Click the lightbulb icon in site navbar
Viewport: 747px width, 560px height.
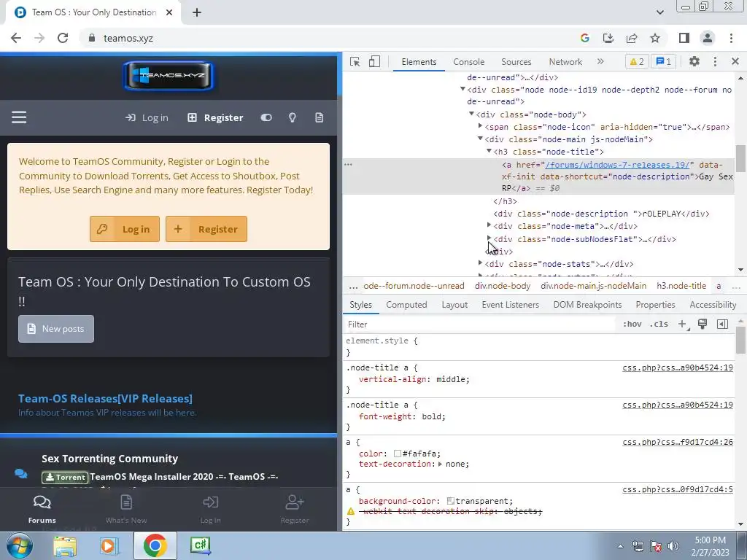tap(293, 117)
